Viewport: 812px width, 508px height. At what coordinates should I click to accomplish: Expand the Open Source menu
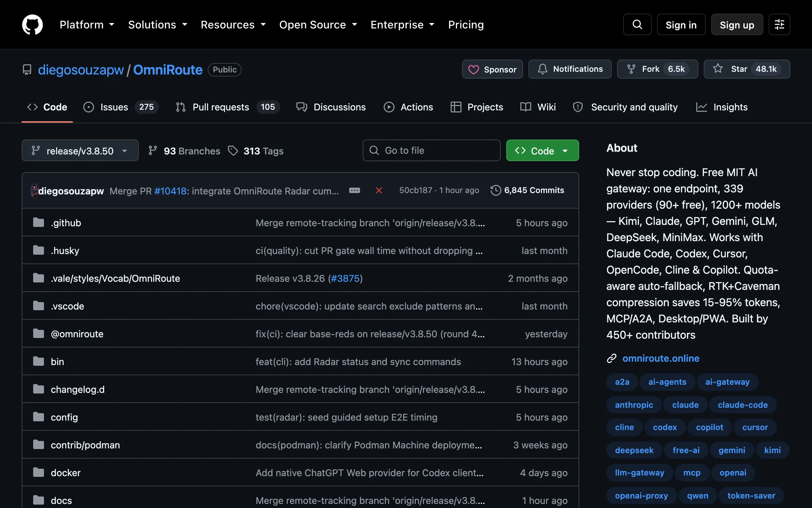(318, 24)
